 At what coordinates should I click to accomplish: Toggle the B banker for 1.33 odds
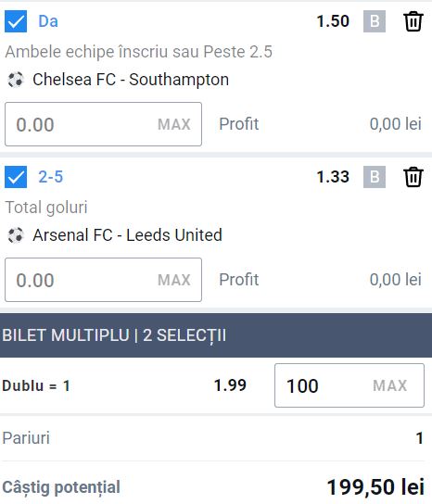click(x=375, y=177)
